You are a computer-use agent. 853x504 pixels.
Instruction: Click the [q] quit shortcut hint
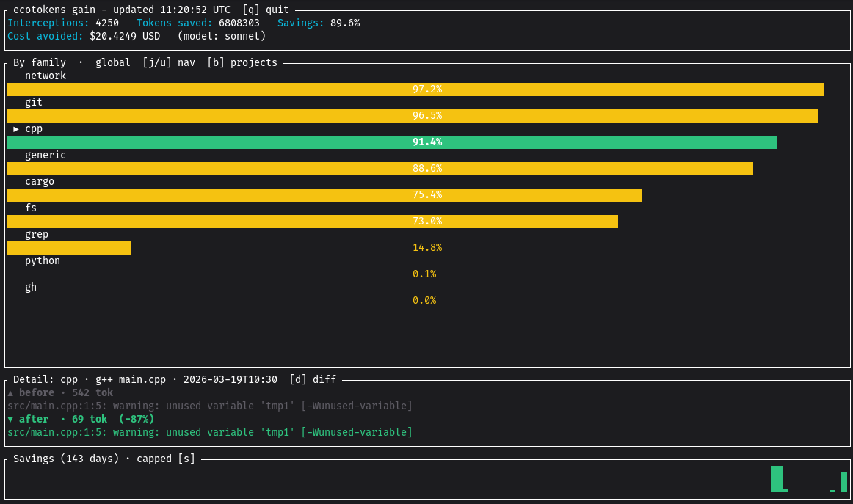coord(266,10)
